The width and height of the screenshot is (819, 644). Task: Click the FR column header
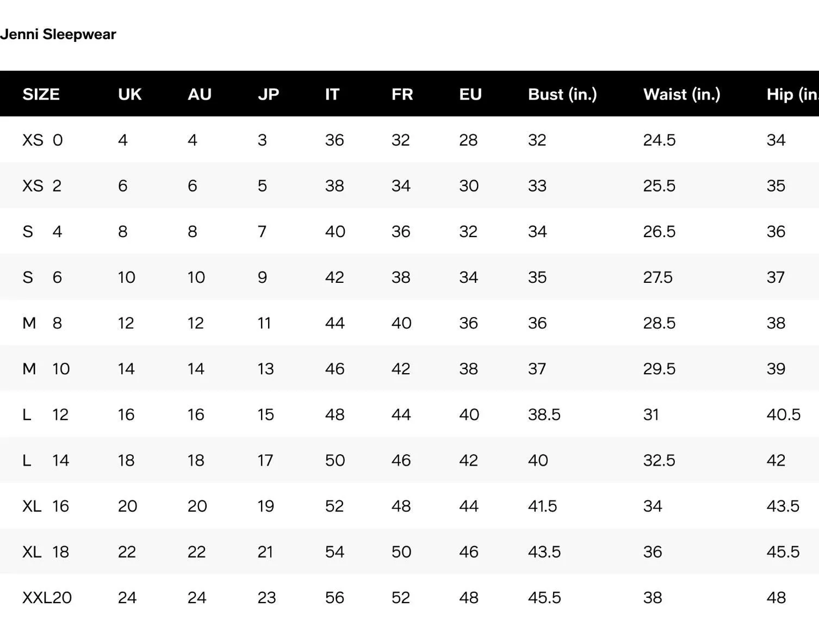402,94
